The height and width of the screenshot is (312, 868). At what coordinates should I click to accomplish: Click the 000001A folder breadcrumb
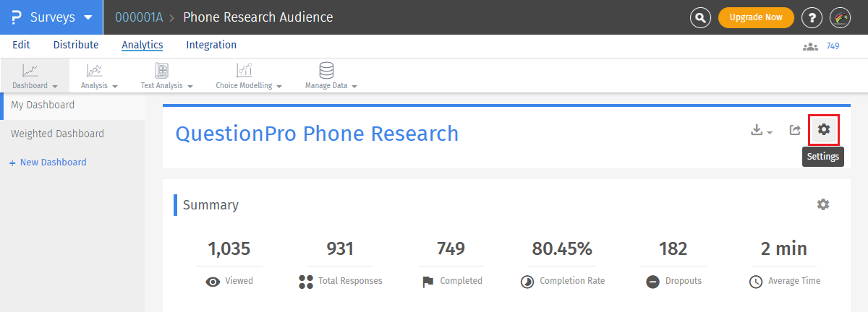tap(139, 17)
